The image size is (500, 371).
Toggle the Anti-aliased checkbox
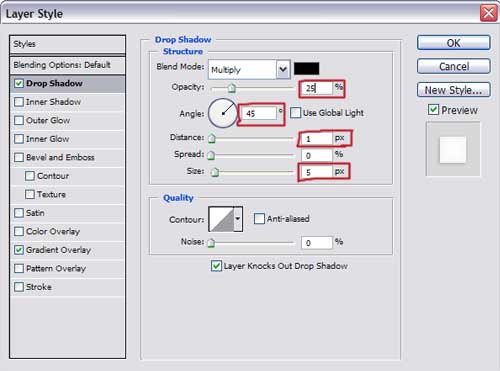coord(259,219)
